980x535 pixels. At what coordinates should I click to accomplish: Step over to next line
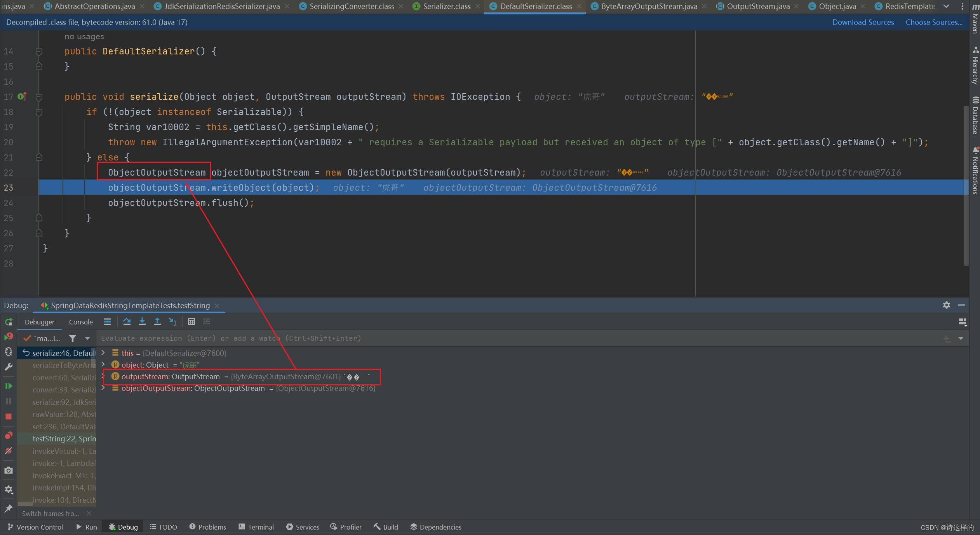127,322
